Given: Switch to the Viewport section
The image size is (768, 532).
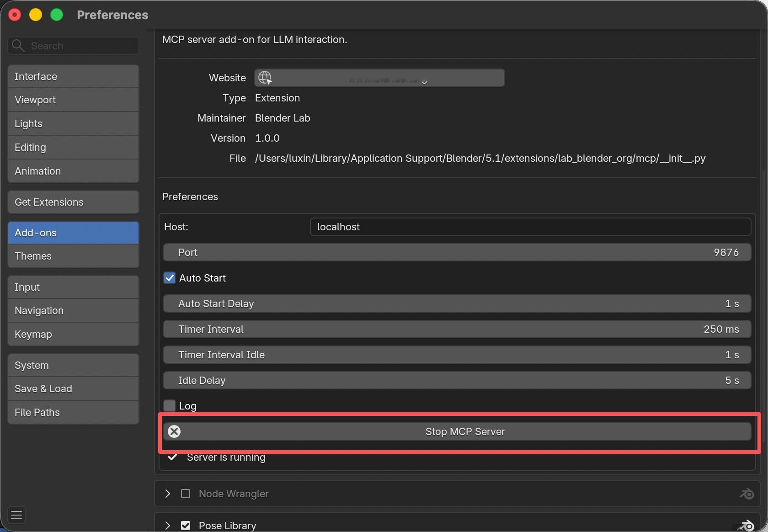Looking at the screenshot, I should 73,100.
